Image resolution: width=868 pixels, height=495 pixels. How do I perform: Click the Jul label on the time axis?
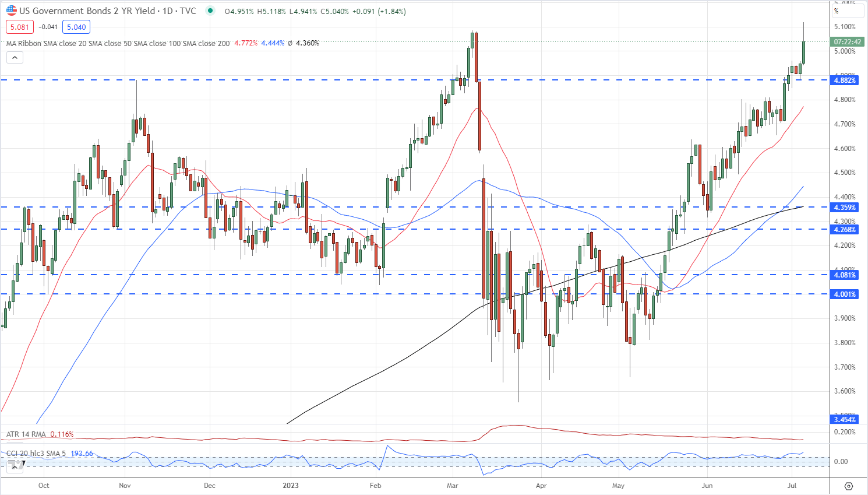point(792,485)
